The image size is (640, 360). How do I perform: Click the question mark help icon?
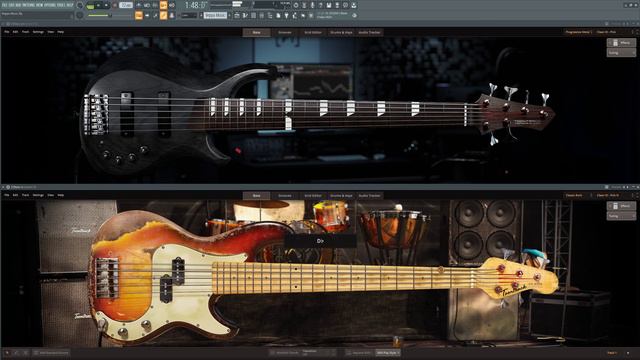point(320,5)
